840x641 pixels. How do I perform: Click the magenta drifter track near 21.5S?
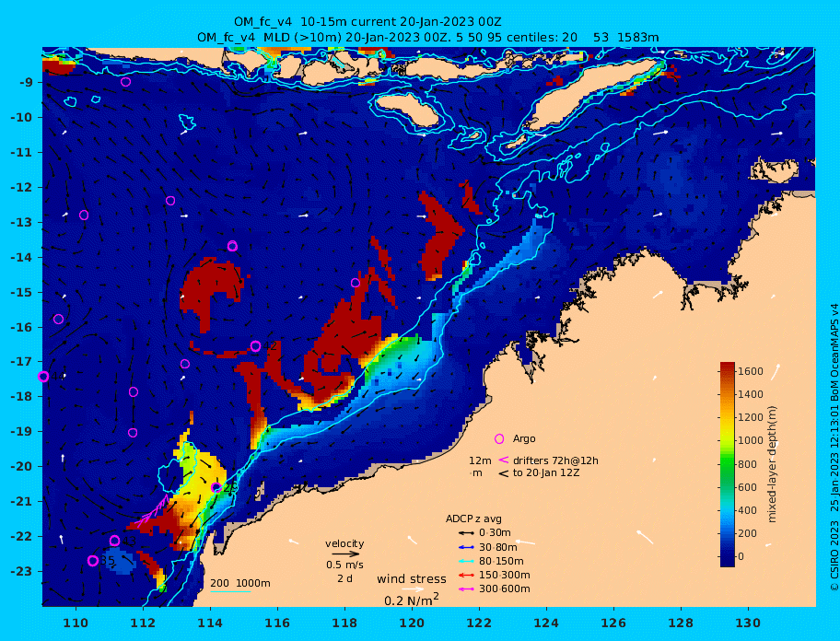coord(152,511)
